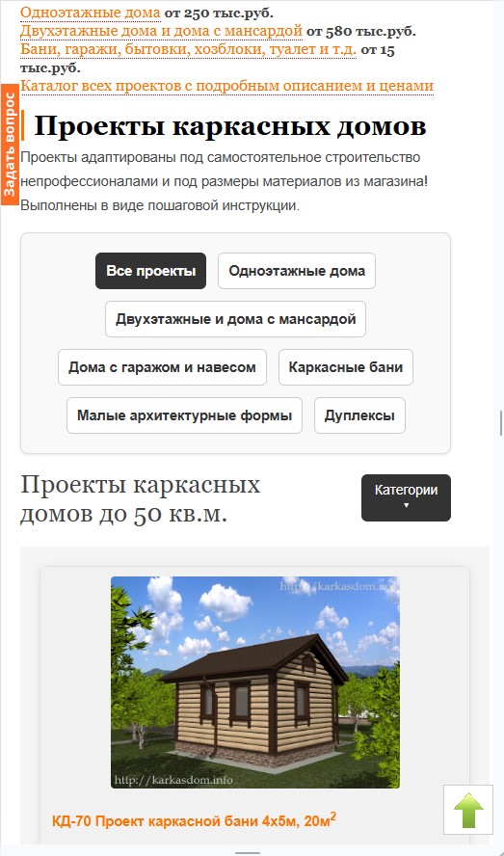Click the page vertical scrollbar thumb
This screenshot has height=856, width=504.
click(501, 422)
